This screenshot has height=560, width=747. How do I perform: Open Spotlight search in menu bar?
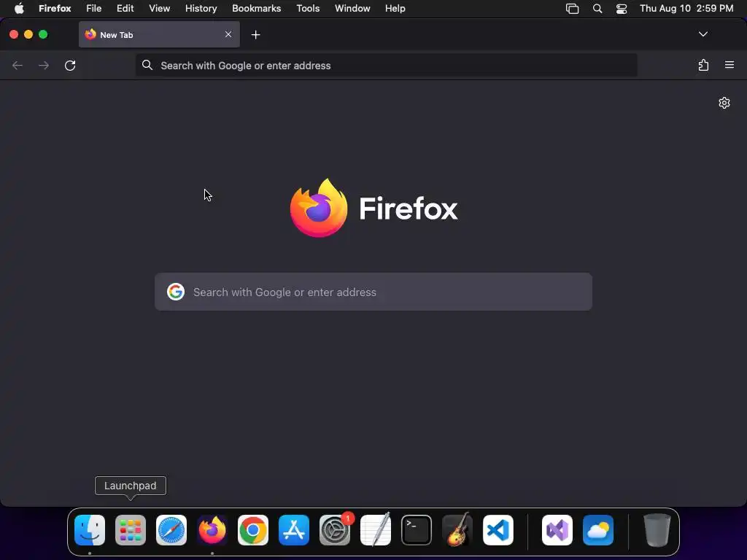(x=597, y=9)
